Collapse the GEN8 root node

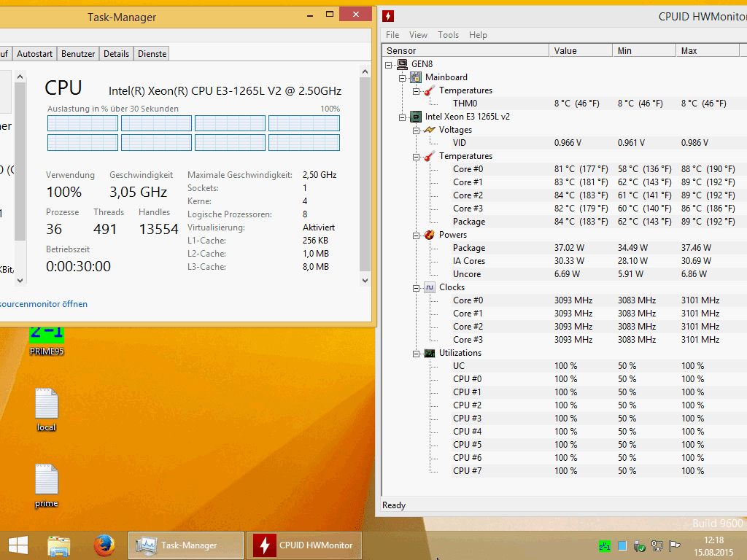389,65
